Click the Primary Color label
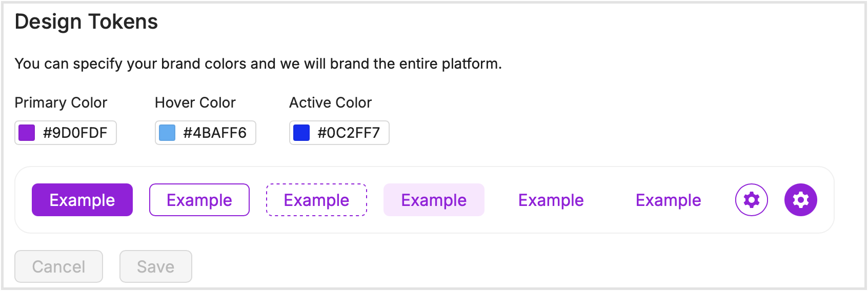868x291 pixels. coord(61,102)
